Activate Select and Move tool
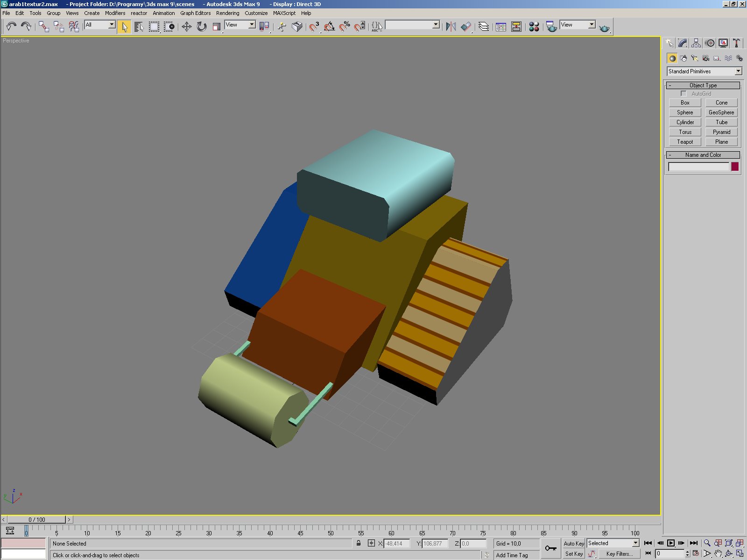Image resolution: width=747 pixels, height=560 pixels. 187,27
